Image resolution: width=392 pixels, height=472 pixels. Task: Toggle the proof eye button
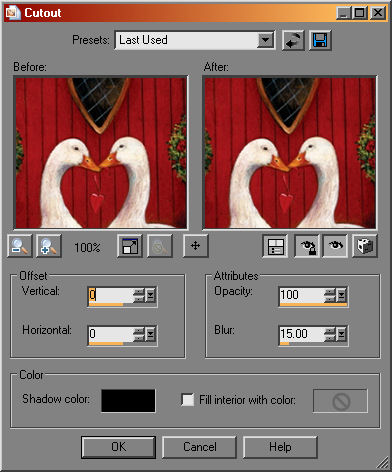click(x=335, y=246)
